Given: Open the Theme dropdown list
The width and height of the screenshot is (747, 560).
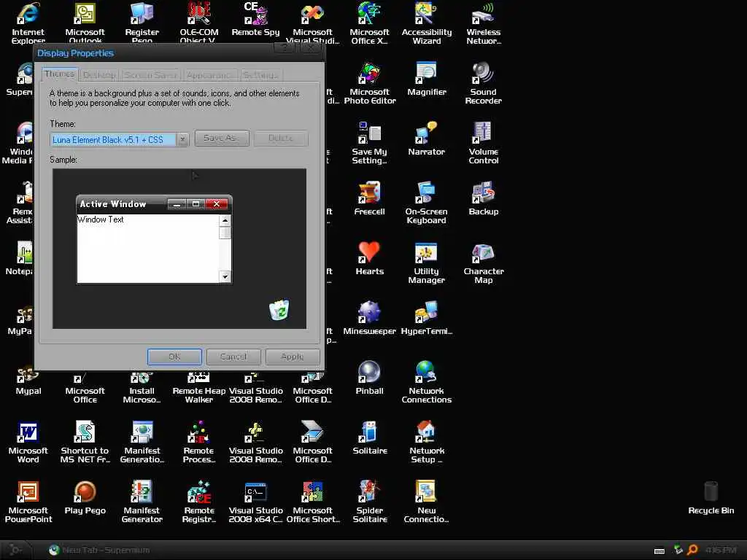Looking at the screenshot, I should click(182, 139).
